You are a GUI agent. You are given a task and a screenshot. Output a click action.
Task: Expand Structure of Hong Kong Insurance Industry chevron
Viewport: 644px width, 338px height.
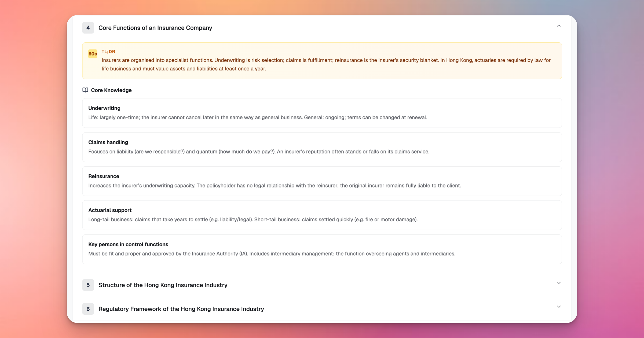559,283
